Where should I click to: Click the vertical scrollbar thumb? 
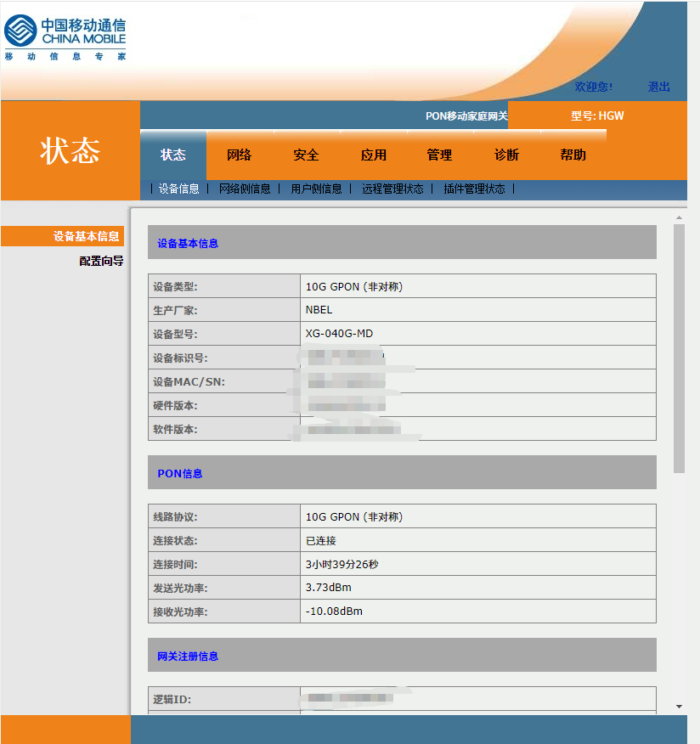tap(679, 348)
